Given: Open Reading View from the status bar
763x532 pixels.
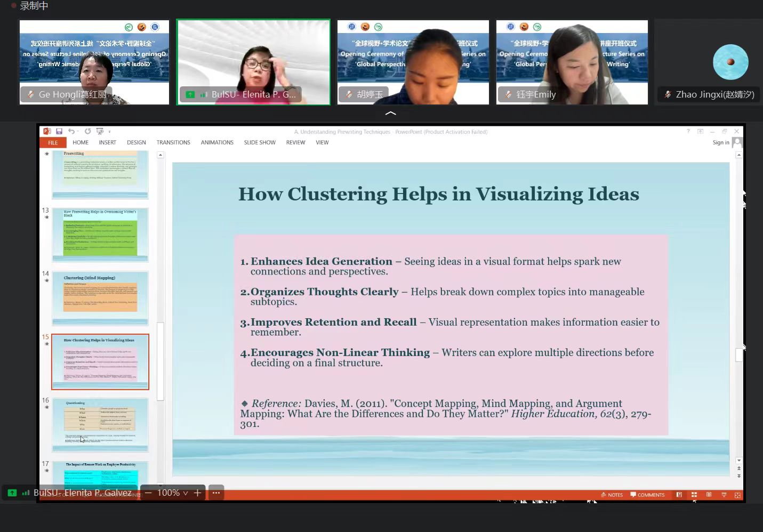Looking at the screenshot, I should 709,495.
